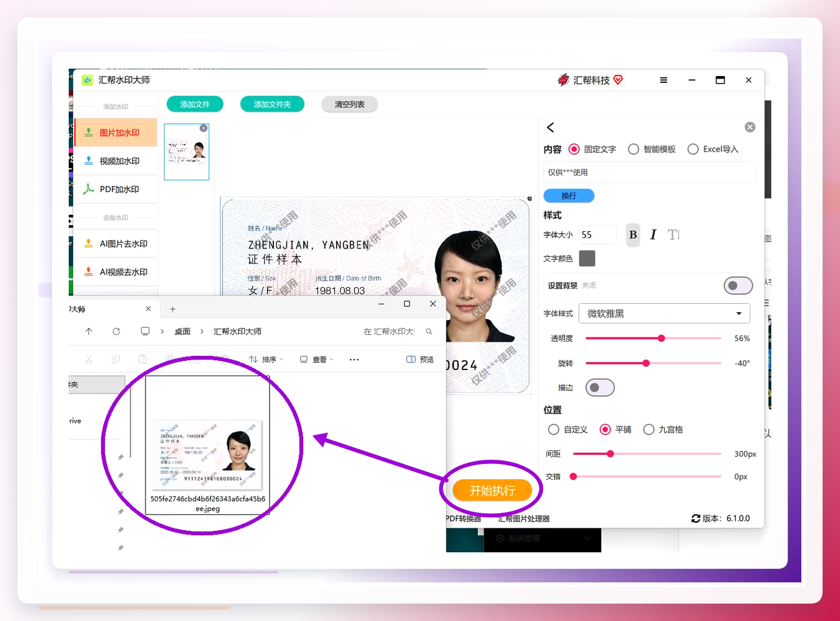Open the three-dots more menu in File Explorer
The height and width of the screenshot is (621, 840).
pyautogui.click(x=354, y=360)
